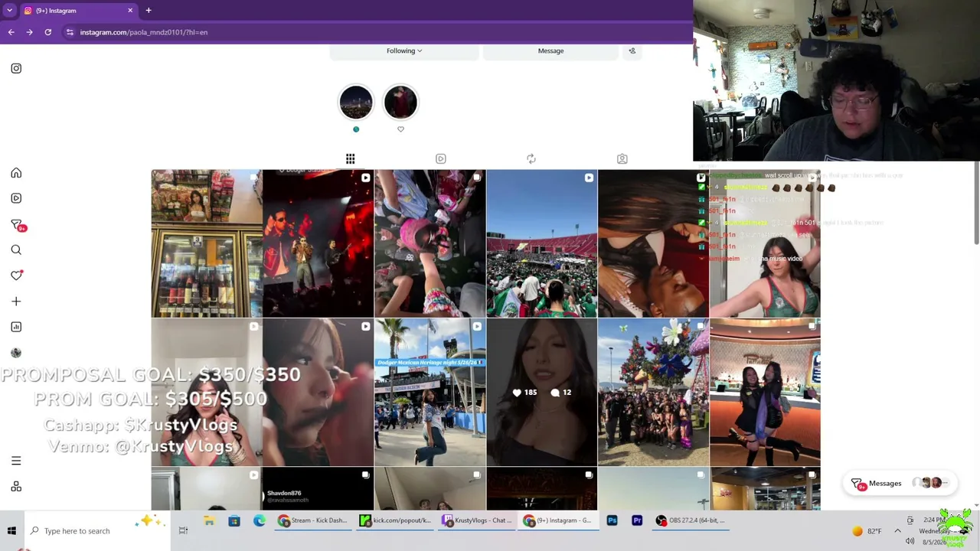
Task: Open the dashboard chart icon in sidebar
Action: tap(16, 327)
